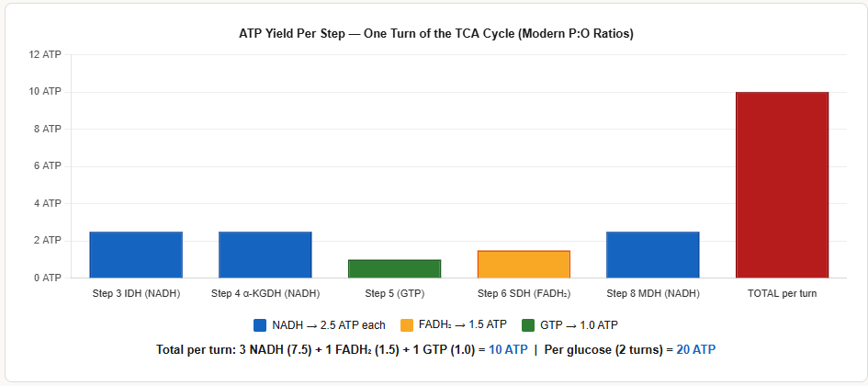The image size is (868, 386).
Task: Click the orange FADH₂ legend color box
Action: tap(407, 325)
